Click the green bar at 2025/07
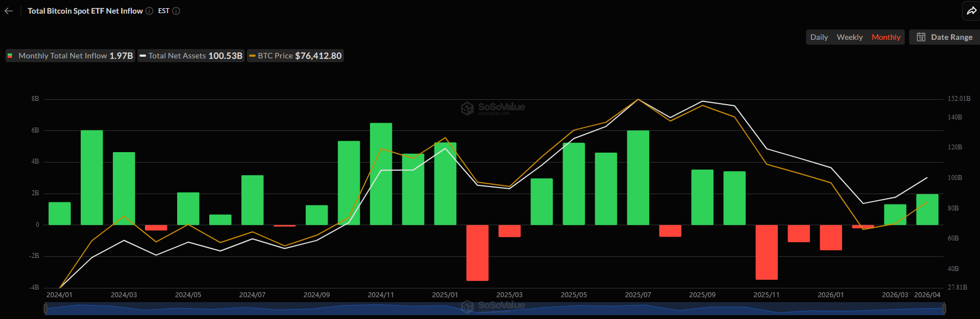 click(x=638, y=178)
